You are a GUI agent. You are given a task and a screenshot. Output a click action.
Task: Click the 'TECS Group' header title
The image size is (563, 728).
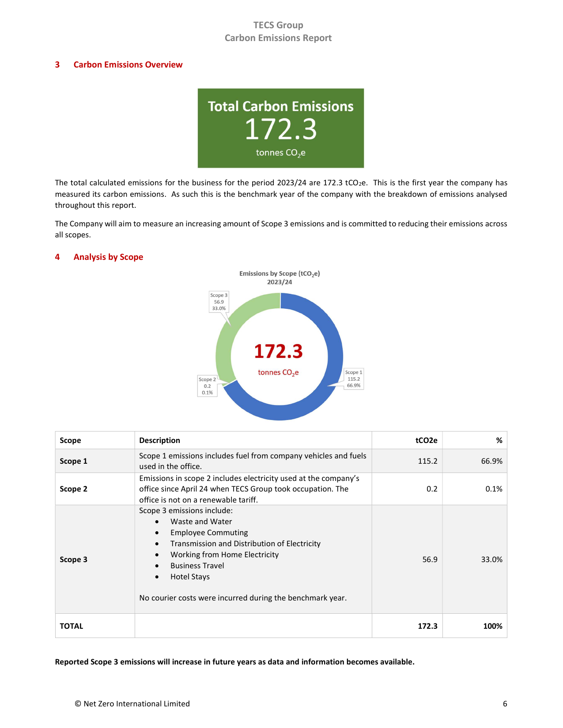278,25
